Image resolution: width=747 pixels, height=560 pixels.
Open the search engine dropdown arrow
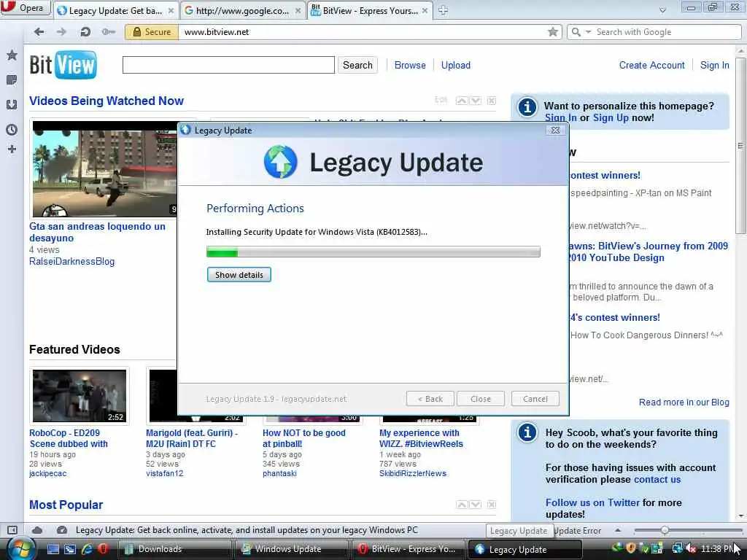click(589, 32)
